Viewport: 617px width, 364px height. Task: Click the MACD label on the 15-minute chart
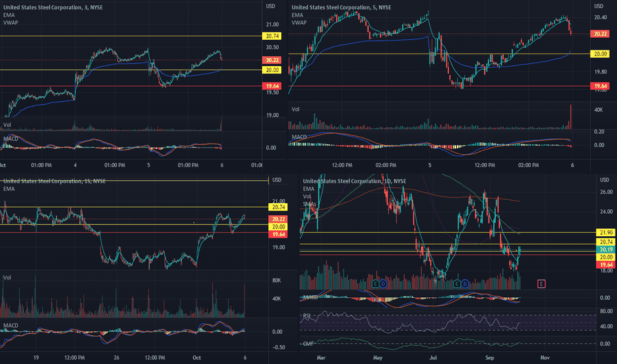pos(11,325)
